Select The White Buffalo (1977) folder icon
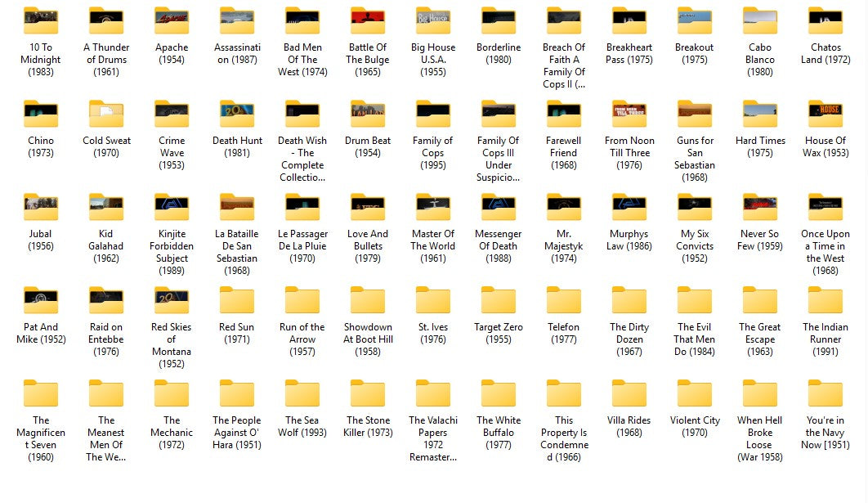The width and height of the screenshot is (868, 503). (x=499, y=393)
